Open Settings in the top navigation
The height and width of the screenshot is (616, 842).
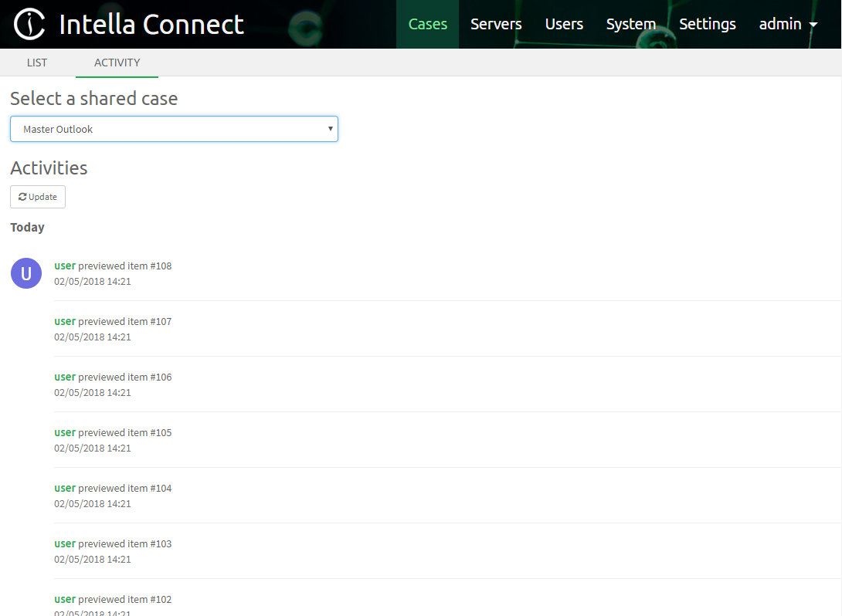pyautogui.click(x=707, y=25)
